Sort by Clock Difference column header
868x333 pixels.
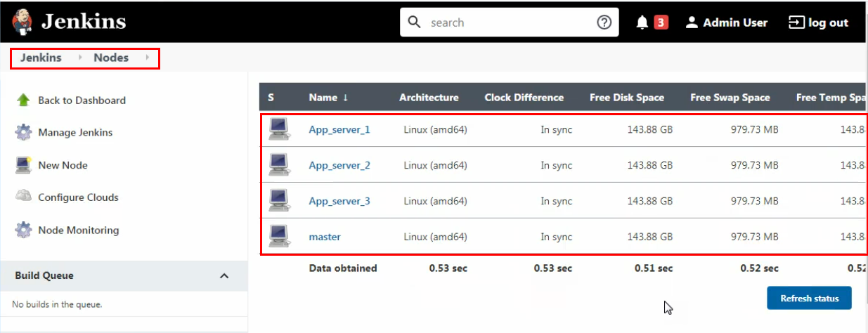[524, 98]
